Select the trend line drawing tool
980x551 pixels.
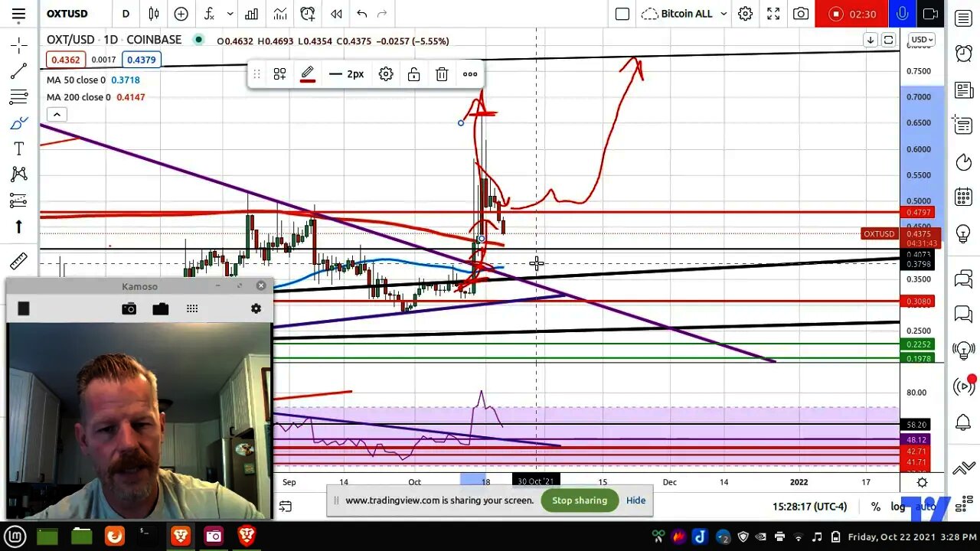click(19, 72)
